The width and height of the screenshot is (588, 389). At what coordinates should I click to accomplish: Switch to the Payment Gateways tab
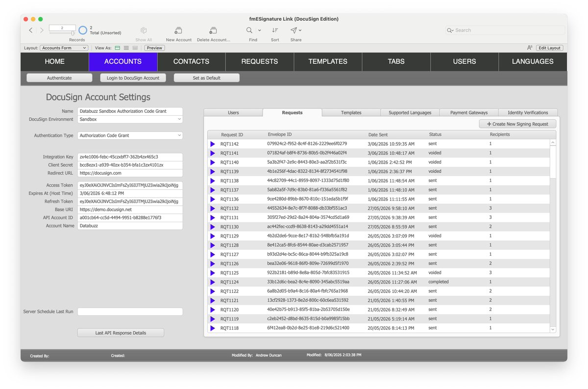pos(469,113)
